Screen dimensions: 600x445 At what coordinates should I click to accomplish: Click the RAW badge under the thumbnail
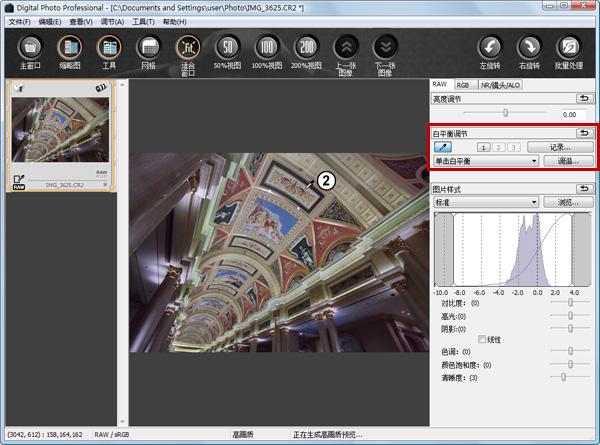point(19,187)
